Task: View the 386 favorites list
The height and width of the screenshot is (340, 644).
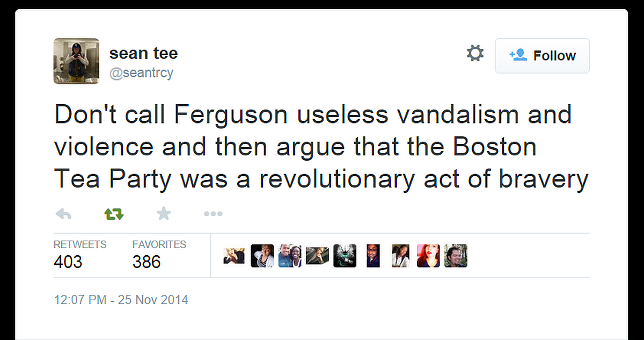Action: (159, 254)
